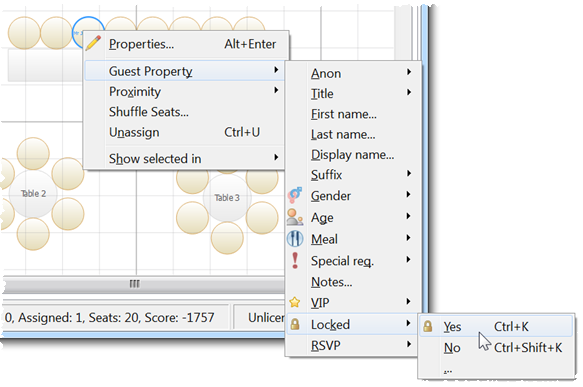Click the padlock icon next to Locked
583x387 pixels.
tap(295, 324)
